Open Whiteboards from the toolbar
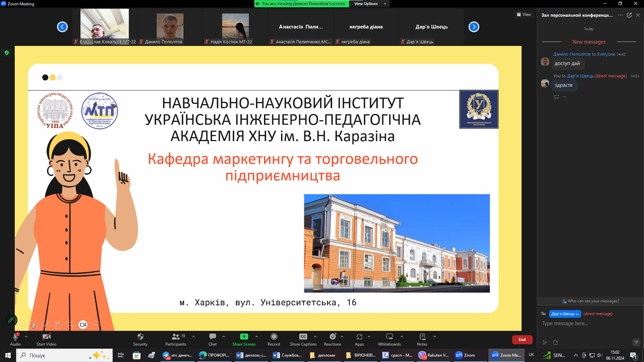The height and width of the screenshot is (362, 644). 389,339
